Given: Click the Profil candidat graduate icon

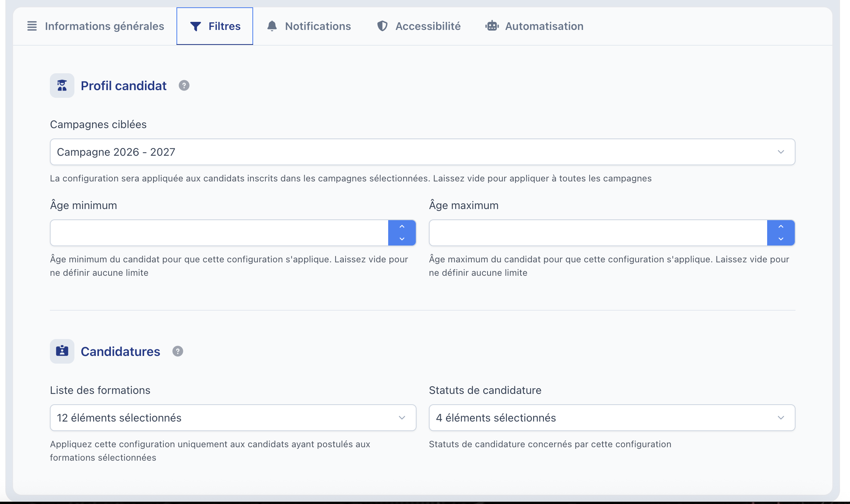Looking at the screenshot, I should (x=62, y=86).
